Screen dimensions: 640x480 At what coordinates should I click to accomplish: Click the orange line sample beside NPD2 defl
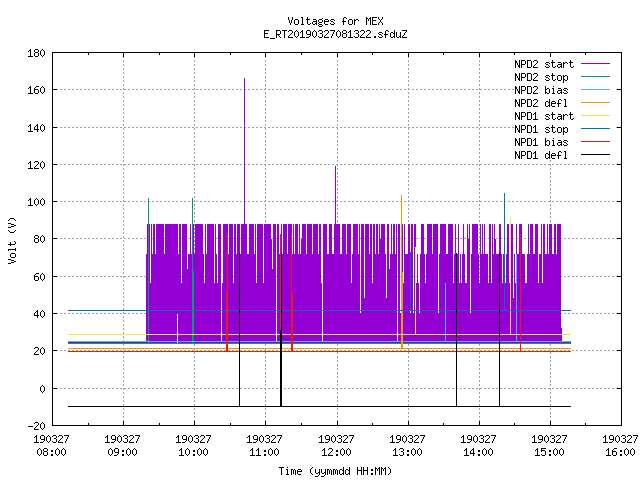595,102
